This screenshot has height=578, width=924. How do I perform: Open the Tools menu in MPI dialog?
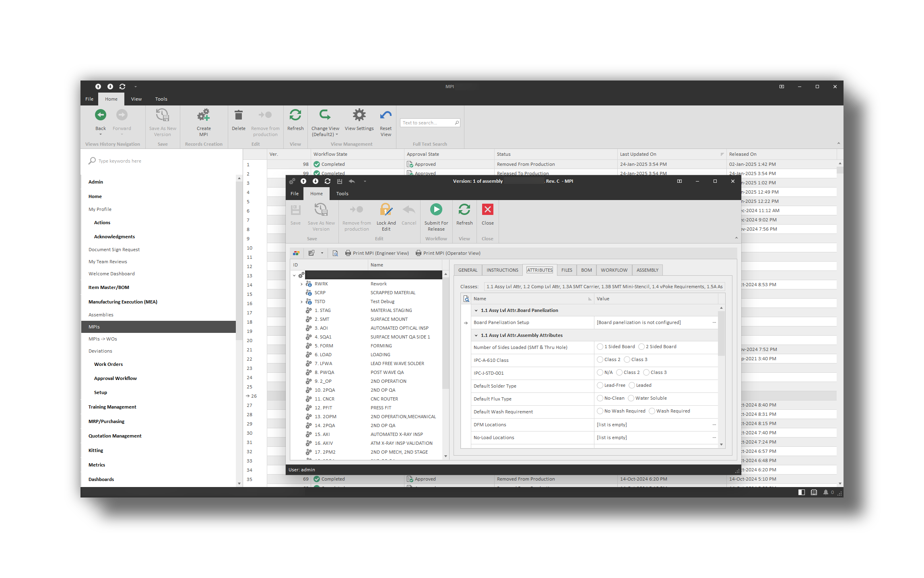[342, 194]
